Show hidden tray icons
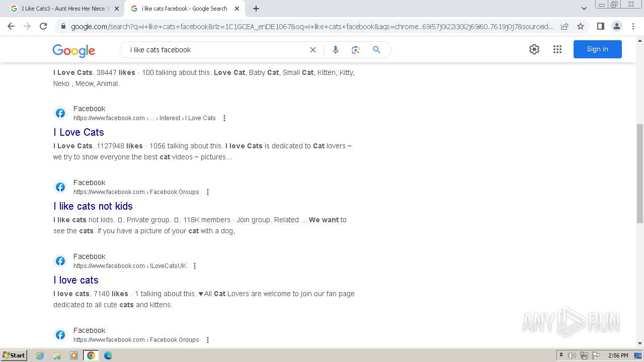This screenshot has height=362, width=644. 561,355
